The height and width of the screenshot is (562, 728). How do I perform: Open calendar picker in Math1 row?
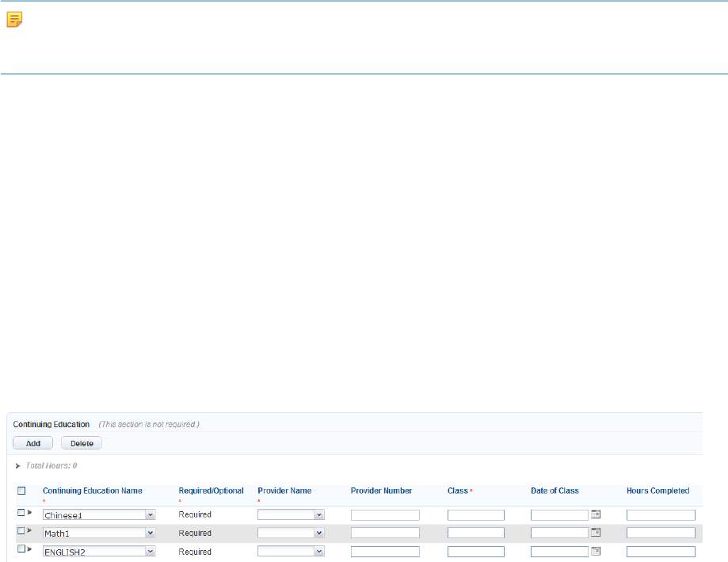point(596,532)
